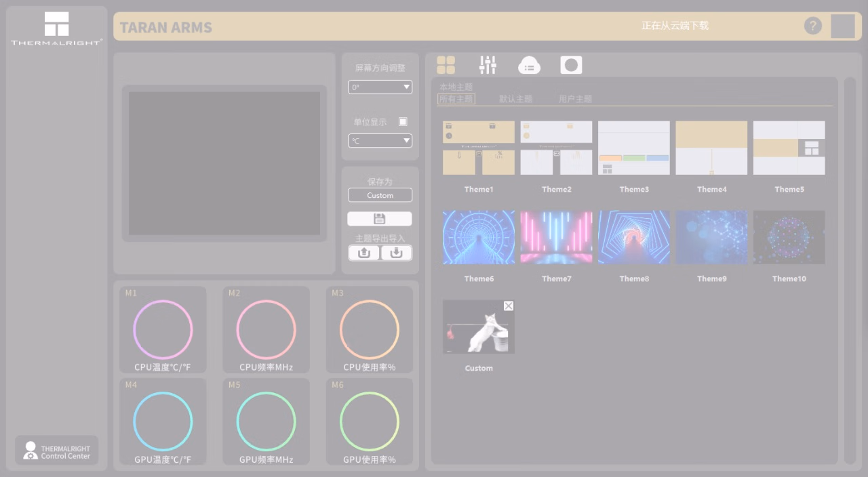Click the Custom save-name field

point(380,195)
